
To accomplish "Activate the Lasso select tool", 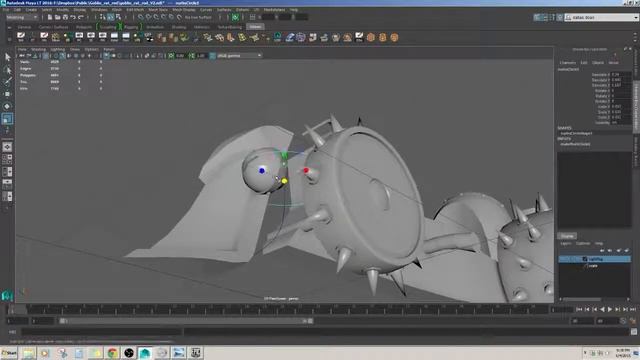I will 7,70.
